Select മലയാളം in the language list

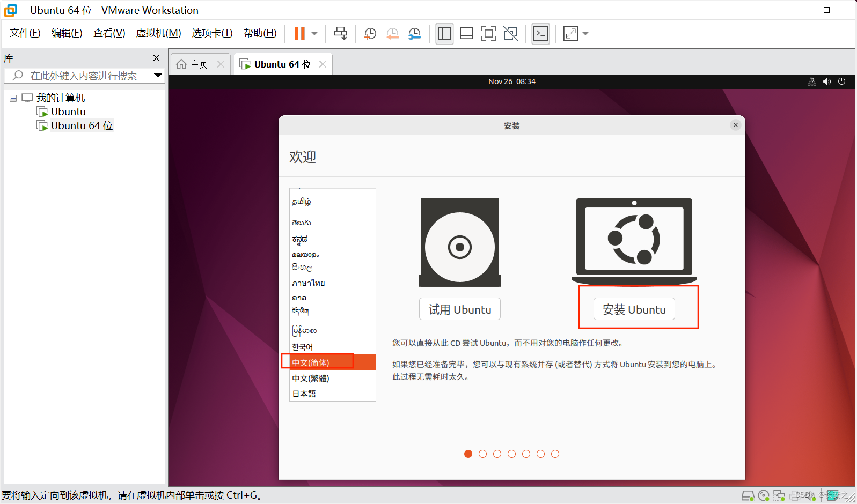tap(305, 255)
